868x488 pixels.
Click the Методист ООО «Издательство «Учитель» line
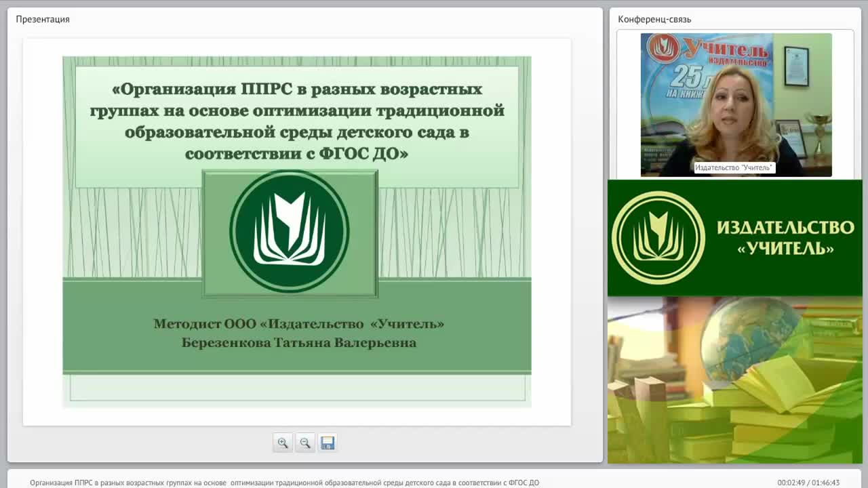click(x=299, y=324)
